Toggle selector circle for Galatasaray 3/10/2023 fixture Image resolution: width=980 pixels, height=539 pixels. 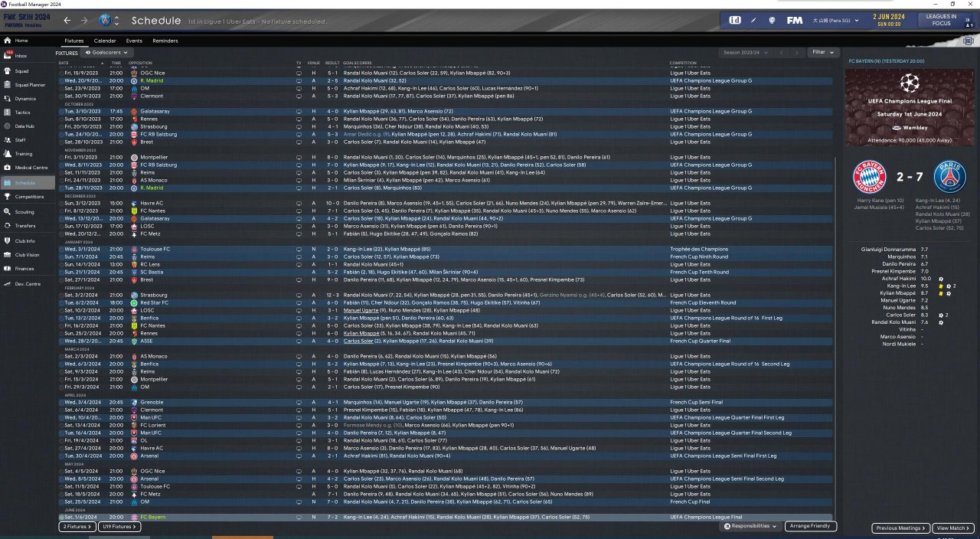coord(60,111)
